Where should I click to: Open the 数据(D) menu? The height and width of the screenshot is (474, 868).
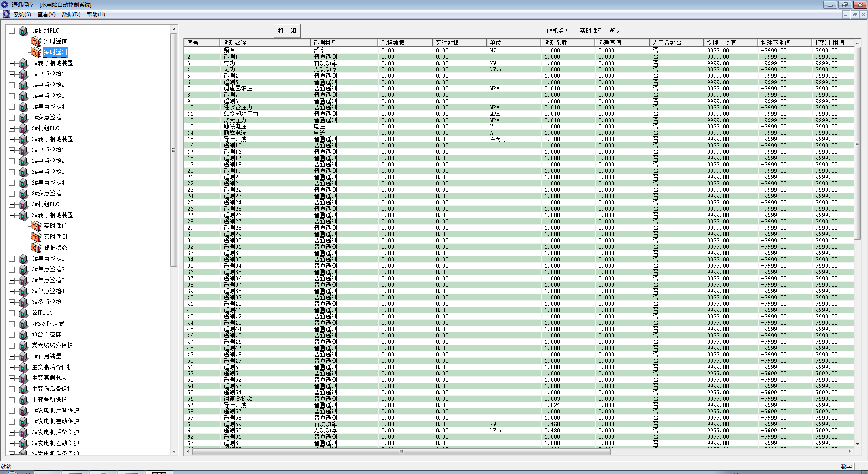coord(71,14)
